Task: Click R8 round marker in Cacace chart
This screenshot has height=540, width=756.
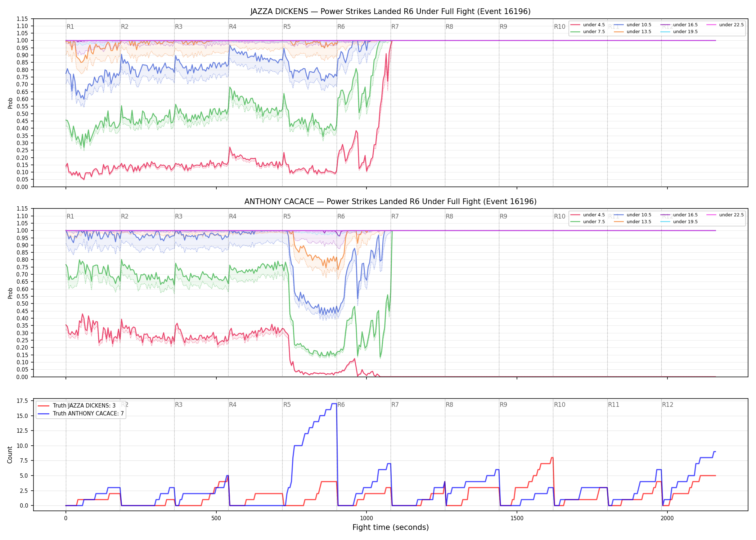Action: click(x=449, y=216)
